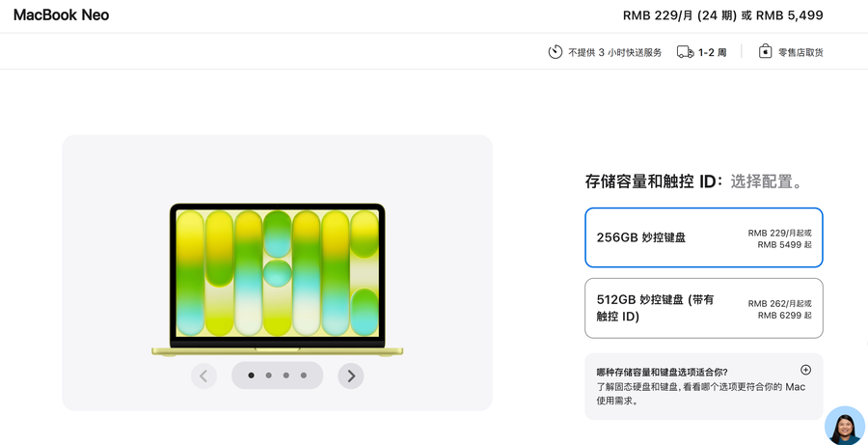Click the 'RMB 5499 起' price text

(x=784, y=244)
